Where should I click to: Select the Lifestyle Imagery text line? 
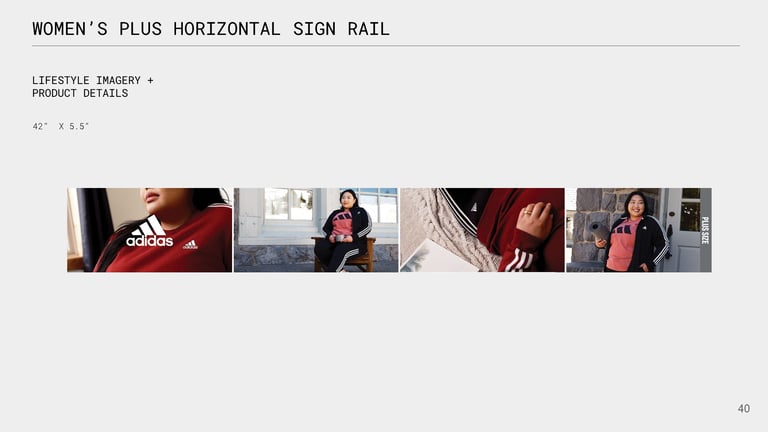click(93, 80)
